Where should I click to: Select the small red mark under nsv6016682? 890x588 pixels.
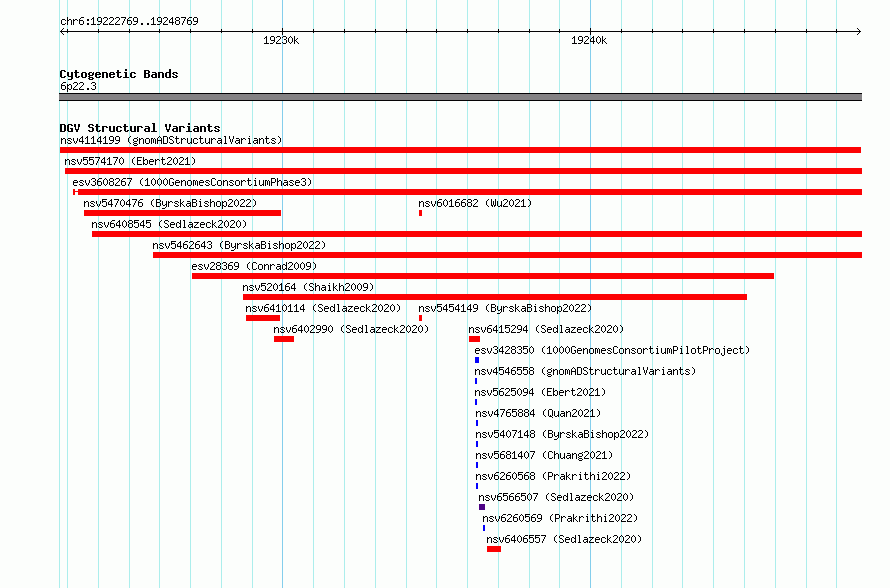click(421, 213)
